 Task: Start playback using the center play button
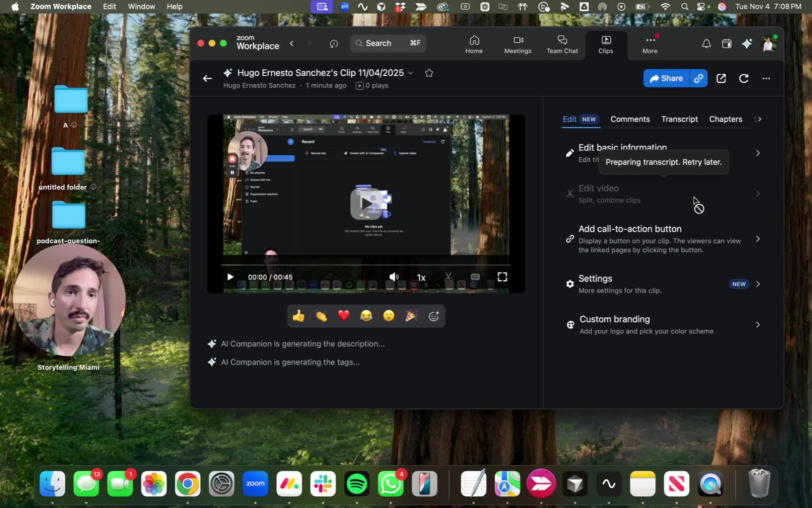[x=366, y=204]
